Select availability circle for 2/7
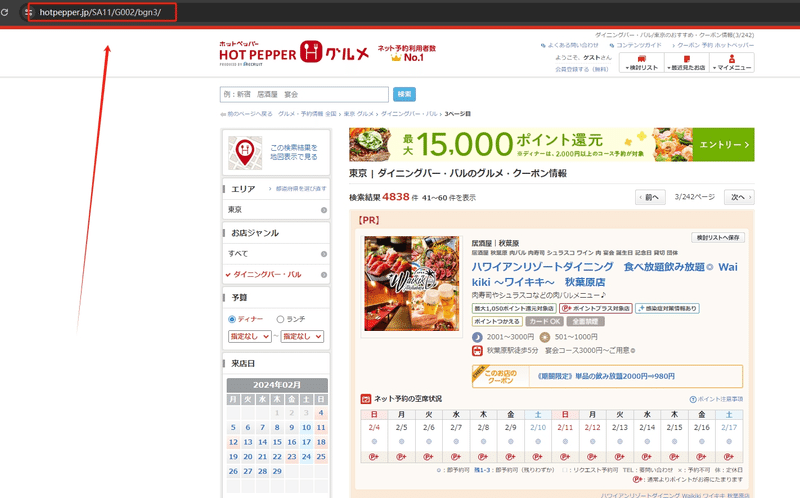 tap(456, 442)
